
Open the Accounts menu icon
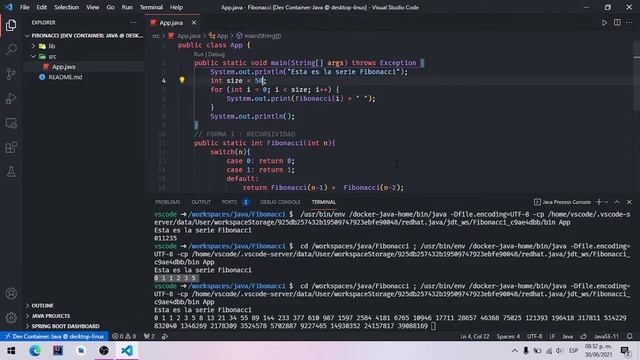coord(11,293)
